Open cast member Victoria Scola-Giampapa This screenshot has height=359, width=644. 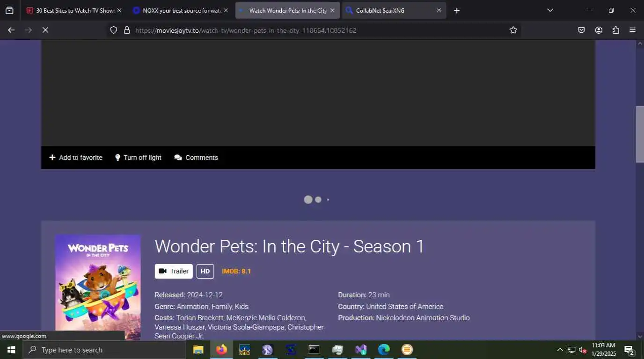coord(246,327)
